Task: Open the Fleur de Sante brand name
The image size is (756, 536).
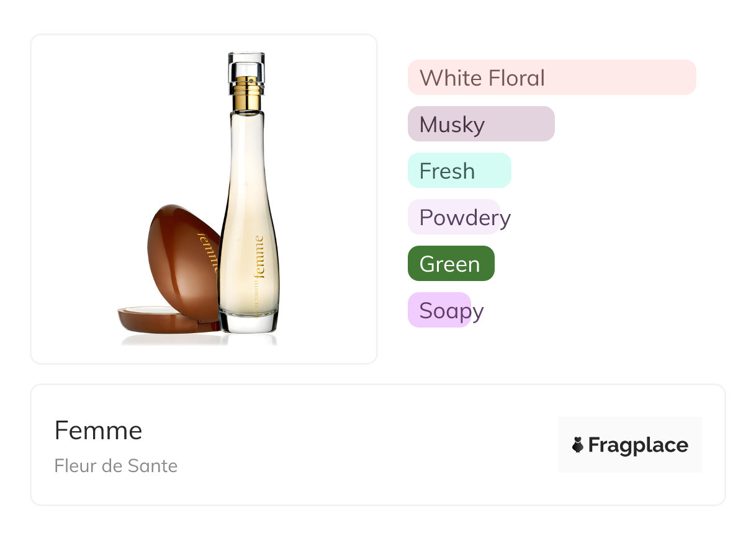Action: 116,466
